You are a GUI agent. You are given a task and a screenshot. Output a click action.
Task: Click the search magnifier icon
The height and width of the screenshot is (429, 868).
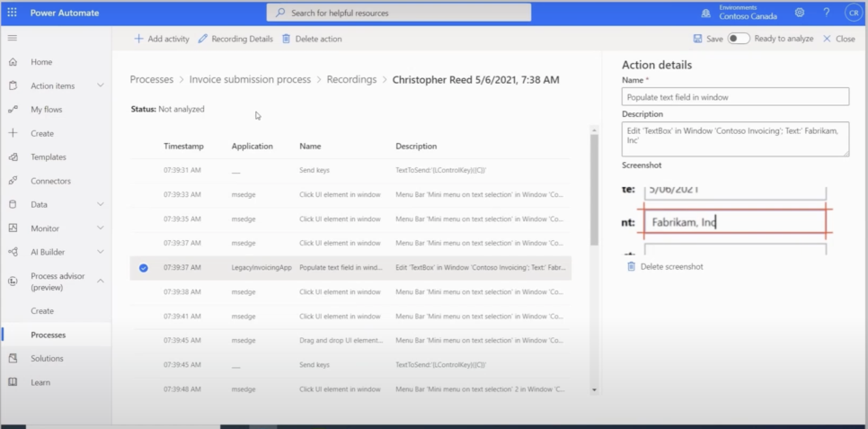tap(281, 13)
